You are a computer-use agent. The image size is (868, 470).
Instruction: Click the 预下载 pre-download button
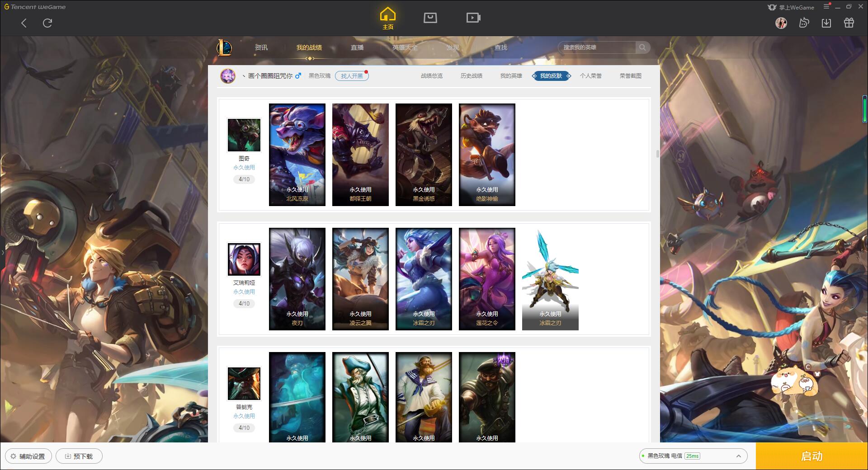tap(79, 456)
